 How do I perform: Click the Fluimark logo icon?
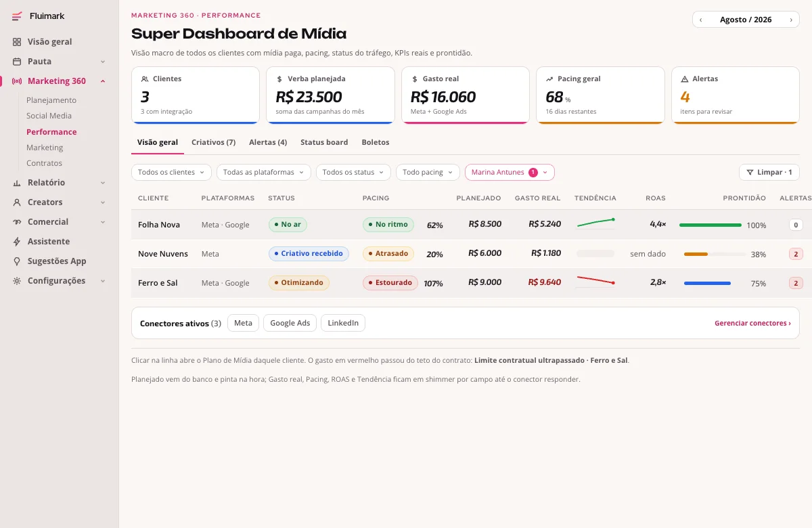point(17,16)
